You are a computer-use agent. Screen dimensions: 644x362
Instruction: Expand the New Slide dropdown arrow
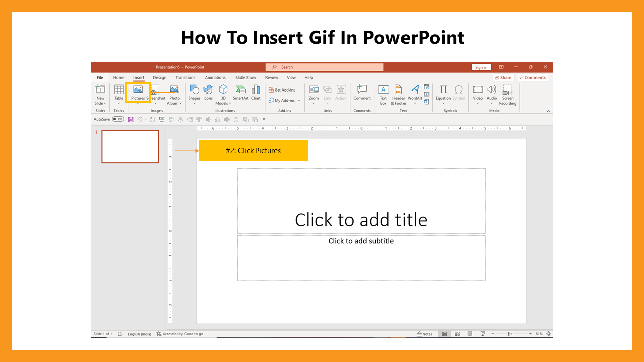click(105, 104)
